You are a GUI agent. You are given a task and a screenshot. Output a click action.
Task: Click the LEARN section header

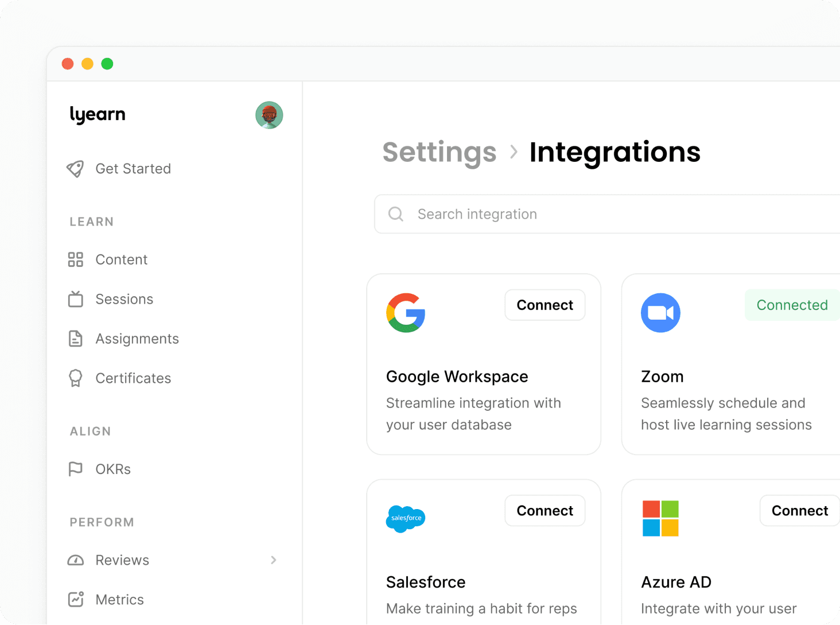[92, 222]
